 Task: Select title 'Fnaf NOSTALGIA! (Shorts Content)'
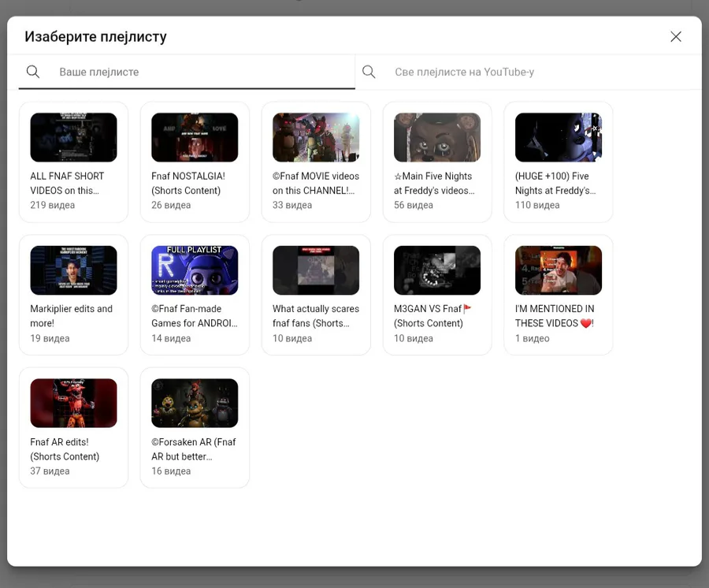[188, 183]
